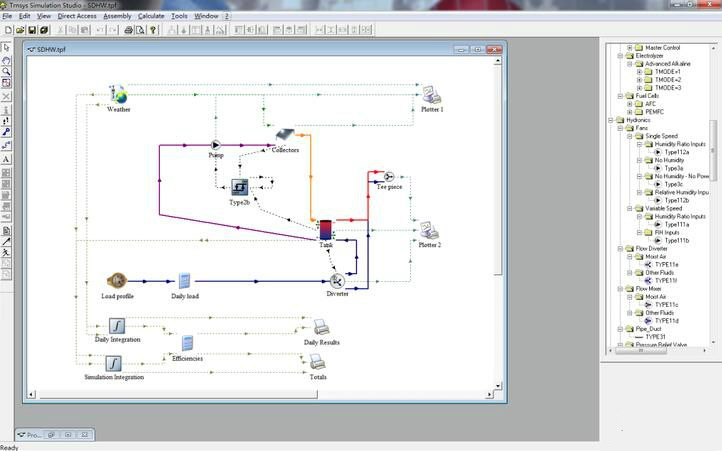The width and height of the screenshot is (722, 451).
Task: Select the Plotter 1 icon
Action: (431, 95)
